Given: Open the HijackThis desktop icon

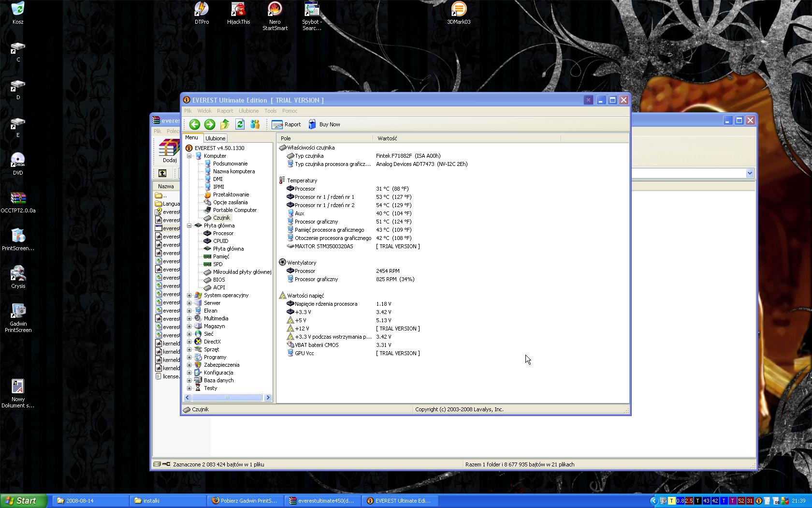Looking at the screenshot, I should pos(238,13).
